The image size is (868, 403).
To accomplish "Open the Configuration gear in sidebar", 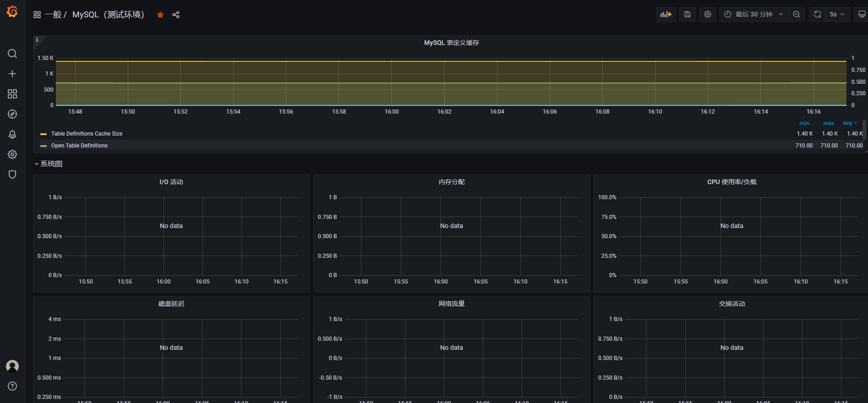I will pos(12,154).
